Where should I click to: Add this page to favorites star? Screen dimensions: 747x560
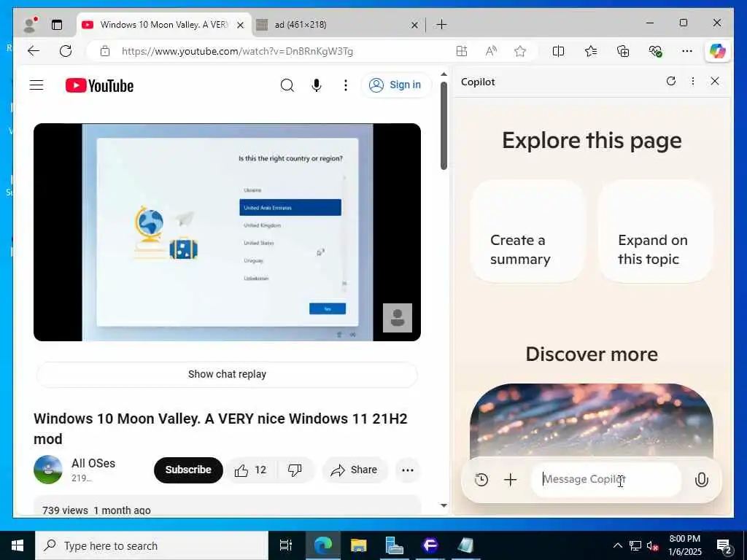(519, 51)
